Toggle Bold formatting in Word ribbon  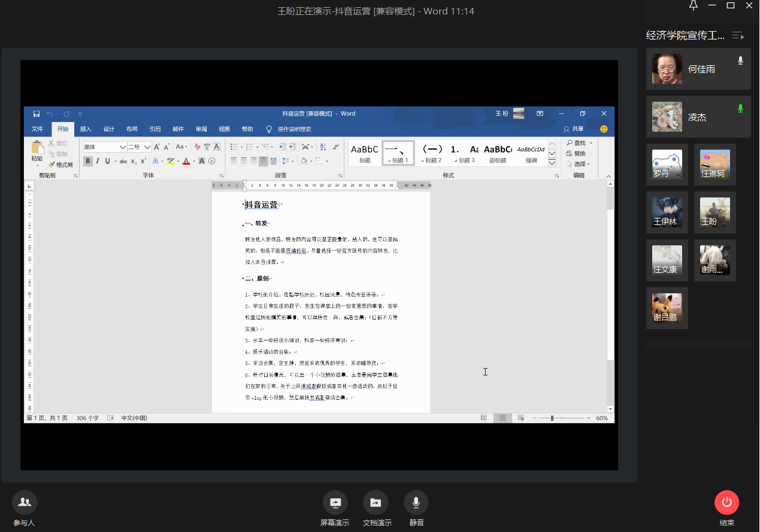[88, 161]
